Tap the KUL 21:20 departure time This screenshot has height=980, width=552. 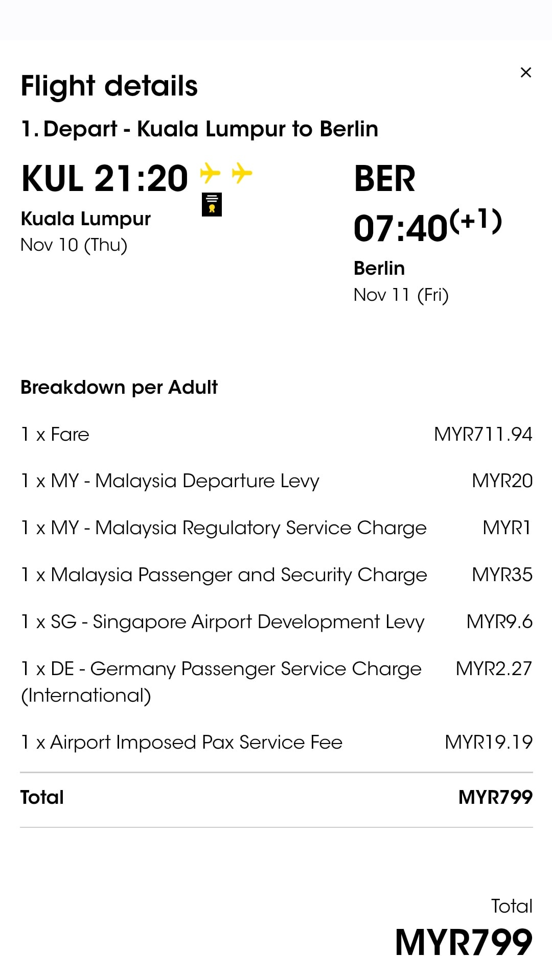tap(105, 179)
